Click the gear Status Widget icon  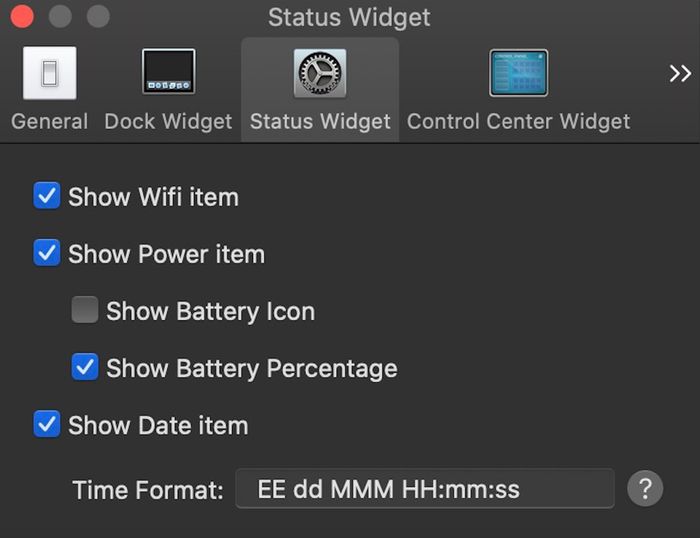(320, 73)
